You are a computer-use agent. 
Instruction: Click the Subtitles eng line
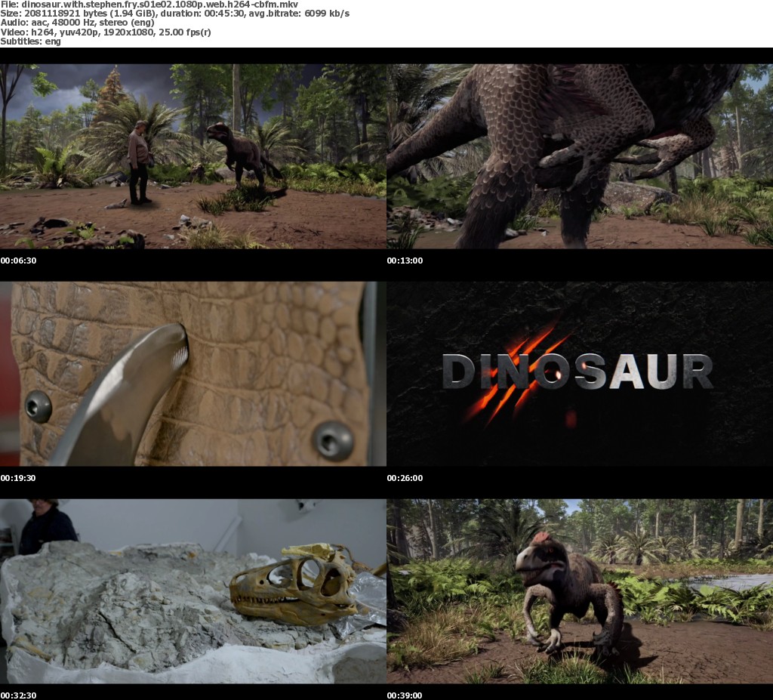pyautogui.click(x=30, y=41)
